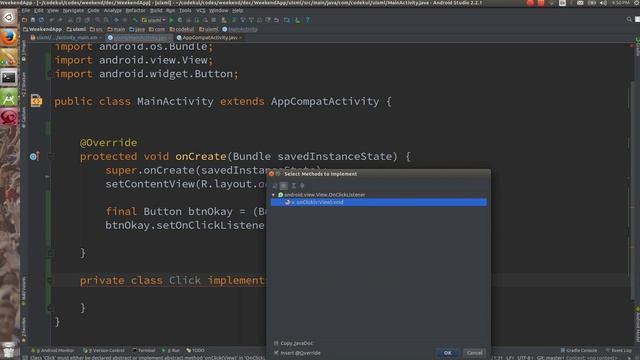Viewport: 640px width, 360px height.
Task: Open the Android Monitor tool window
Action: point(54,350)
